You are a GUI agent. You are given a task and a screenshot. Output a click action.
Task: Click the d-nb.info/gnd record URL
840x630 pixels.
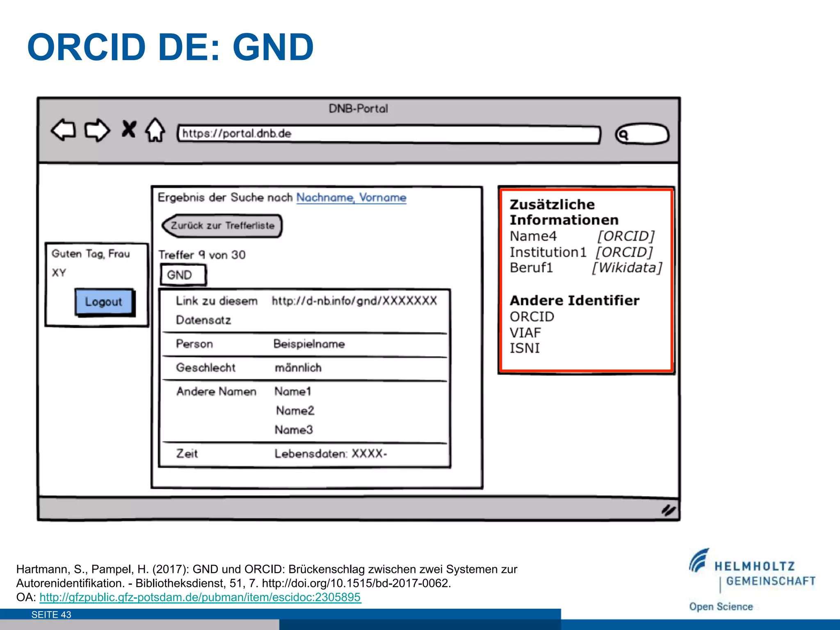click(354, 301)
